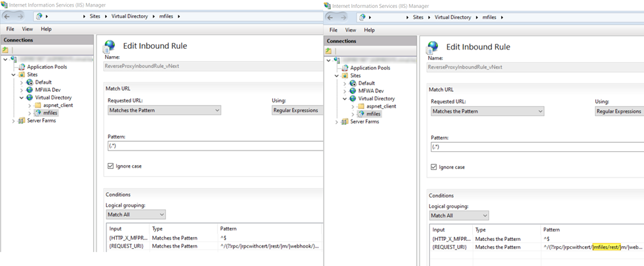Screen dimensions: 644x266
Task: Click Create New Connection icon in right Connections toolbar
Action: pos(328,51)
